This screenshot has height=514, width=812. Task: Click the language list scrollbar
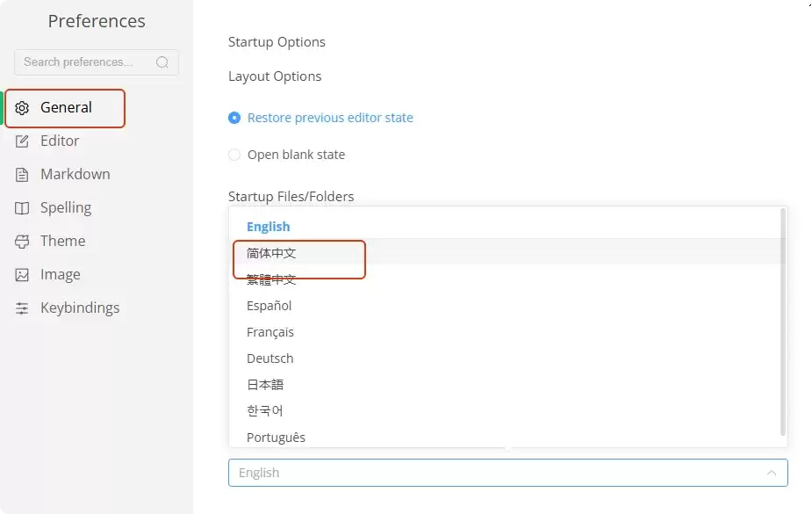point(783,322)
